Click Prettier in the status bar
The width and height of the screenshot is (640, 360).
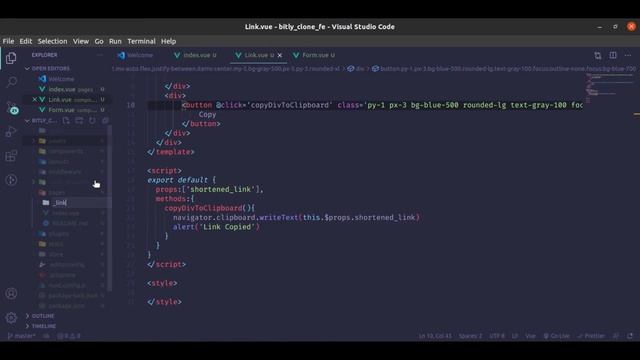pyautogui.click(x=591, y=336)
